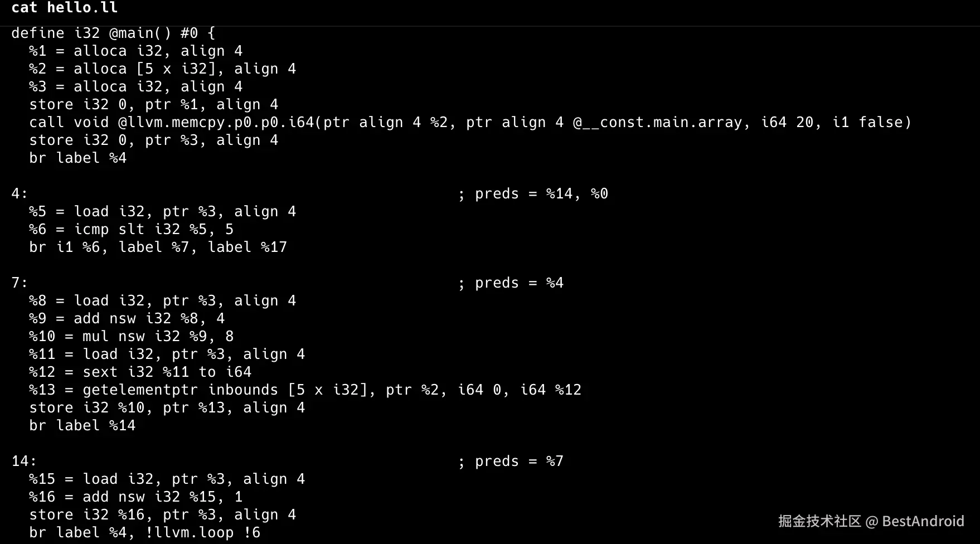Select the '@llvm.memcpy.p0.p0.i64' call text
Image resolution: width=980 pixels, height=544 pixels.
click(x=216, y=123)
